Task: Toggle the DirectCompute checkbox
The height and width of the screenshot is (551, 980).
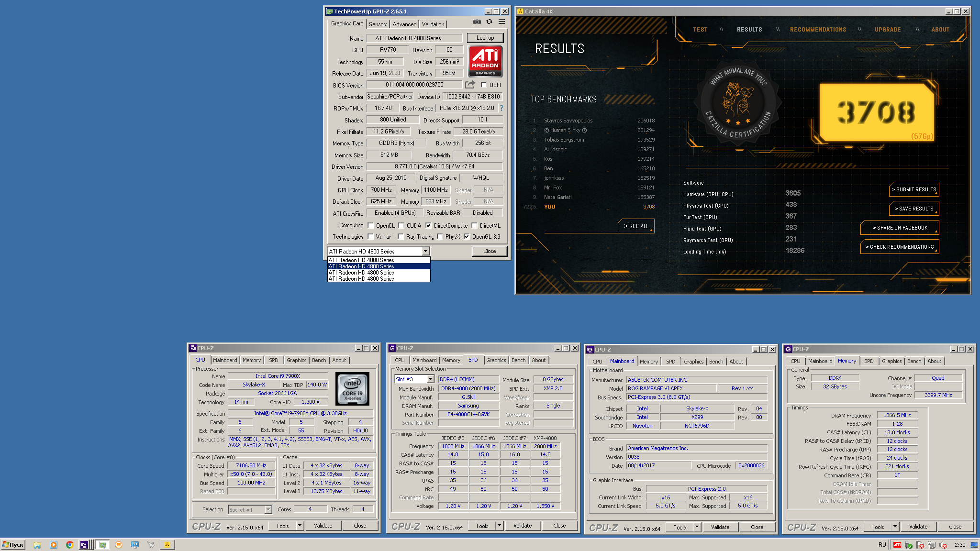Action: (x=428, y=226)
